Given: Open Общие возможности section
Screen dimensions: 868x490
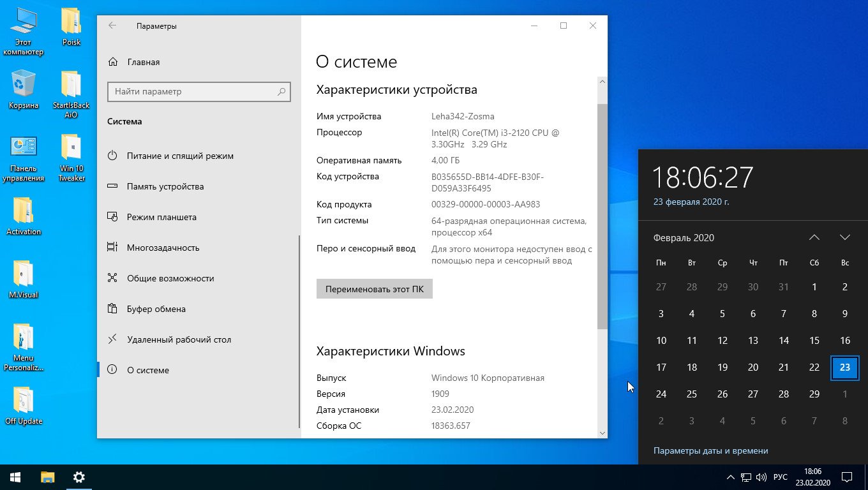Looking at the screenshot, I should pyautogui.click(x=170, y=278).
